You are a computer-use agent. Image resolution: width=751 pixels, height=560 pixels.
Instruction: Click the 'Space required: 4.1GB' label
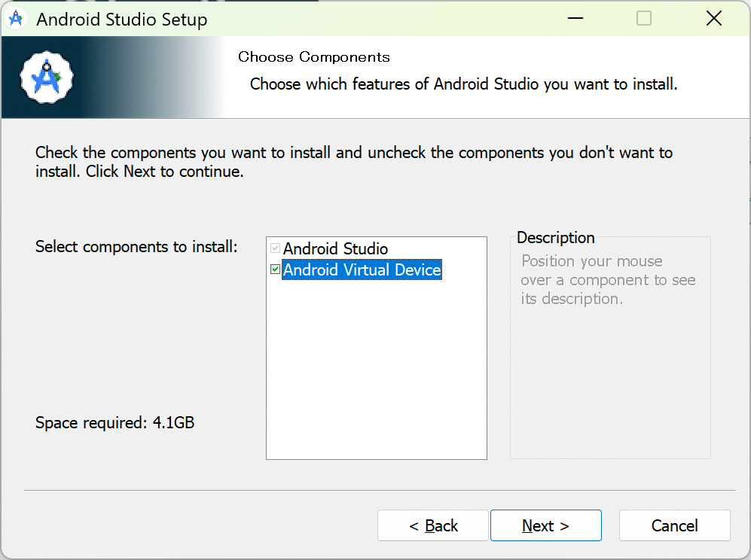114,423
